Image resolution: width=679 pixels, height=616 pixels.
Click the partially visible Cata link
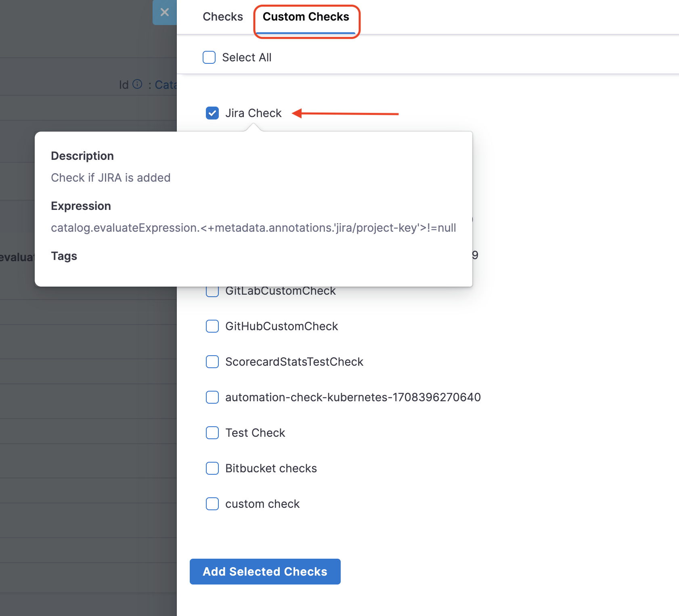click(166, 85)
